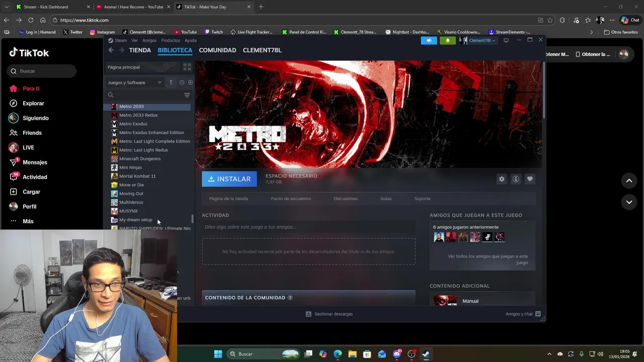Click TikTok Buscar search box
Screen dimensions: 644x362
(x=42, y=71)
